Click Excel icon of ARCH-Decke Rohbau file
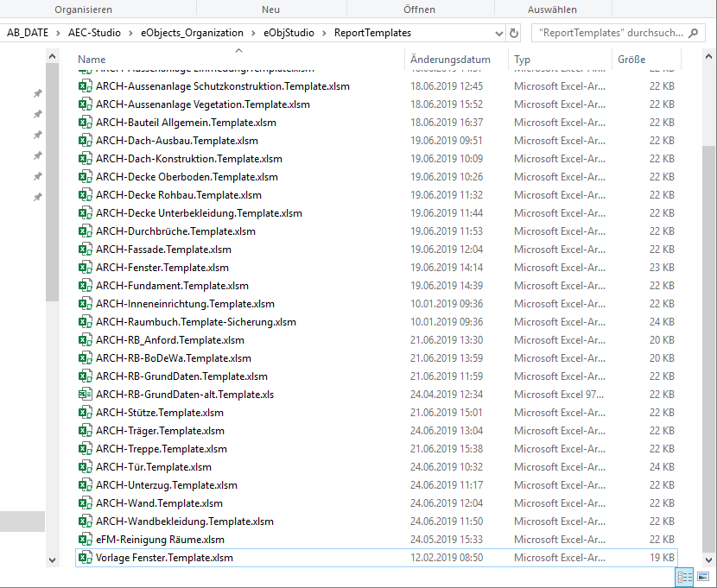The height and width of the screenshot is (588, 717). (x=85, y=195)
